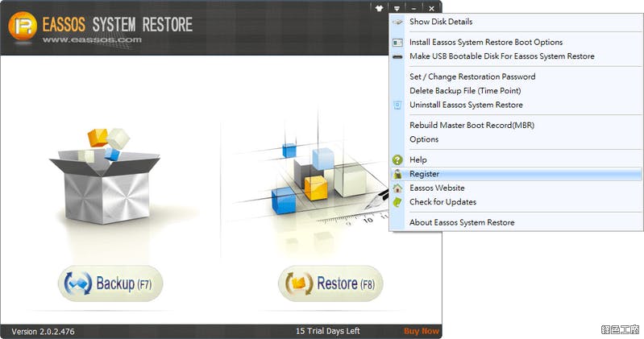Click the Restore folder arrows icon
The width and height of the screenshot is (644, 339).
coord(299,283)
